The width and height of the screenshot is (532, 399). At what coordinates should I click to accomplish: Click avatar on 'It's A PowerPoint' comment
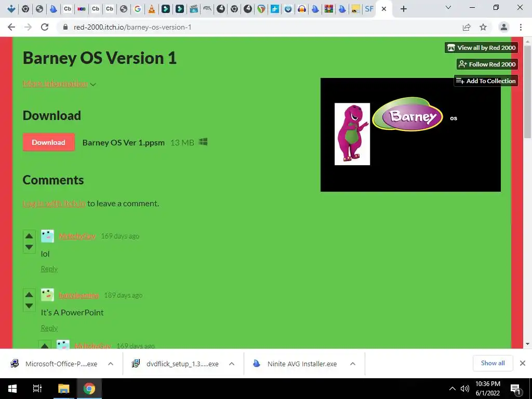coord(47,295)
